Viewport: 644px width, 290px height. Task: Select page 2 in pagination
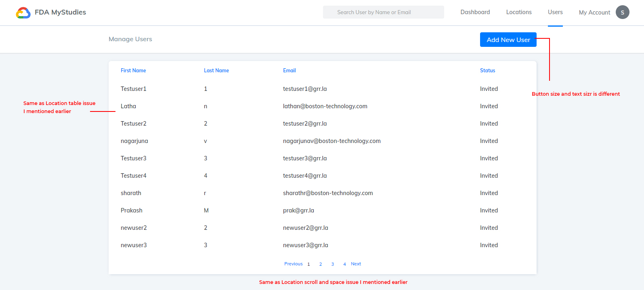321,264
